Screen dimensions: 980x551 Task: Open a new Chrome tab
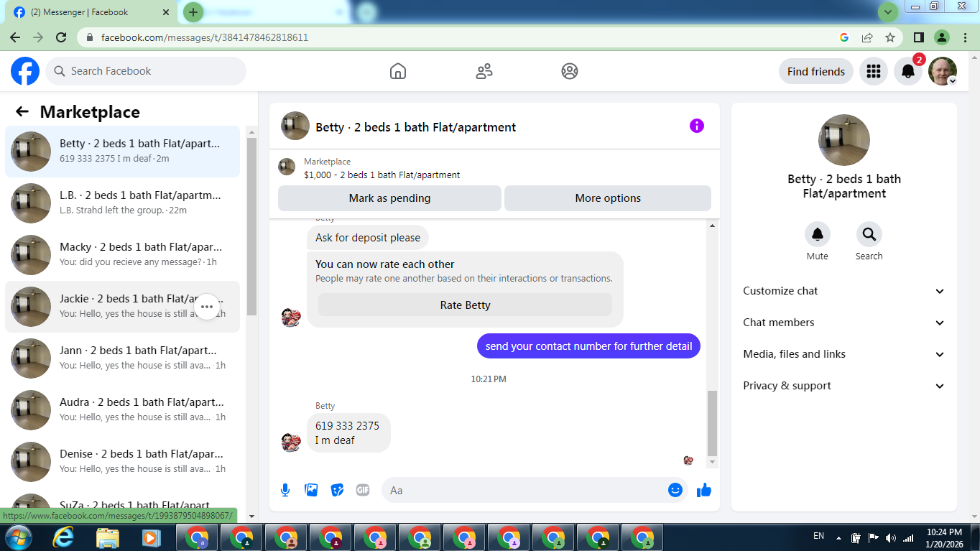click(x=193, y=12)
